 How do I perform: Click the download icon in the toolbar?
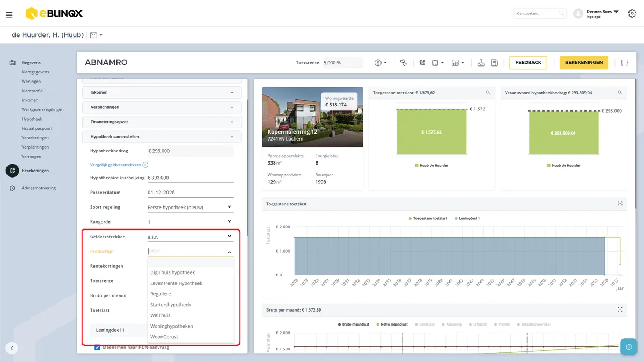[481, 63]
